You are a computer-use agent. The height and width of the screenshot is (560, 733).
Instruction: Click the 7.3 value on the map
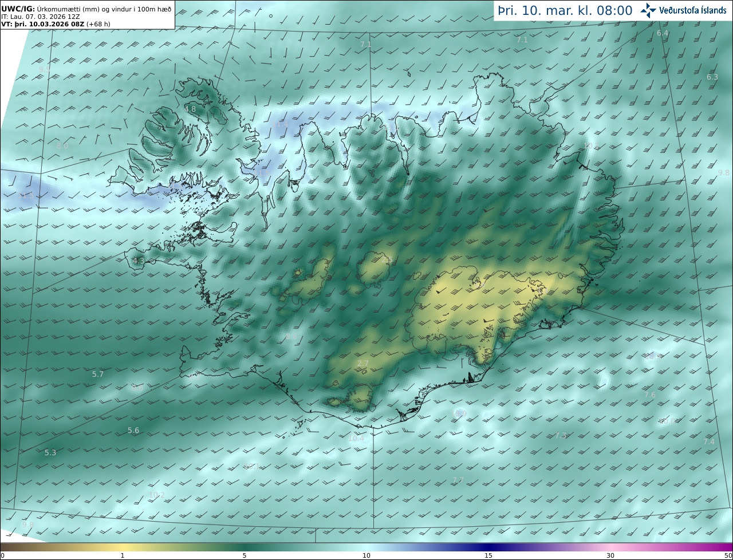pyautogui.click(x=561, y=435)
